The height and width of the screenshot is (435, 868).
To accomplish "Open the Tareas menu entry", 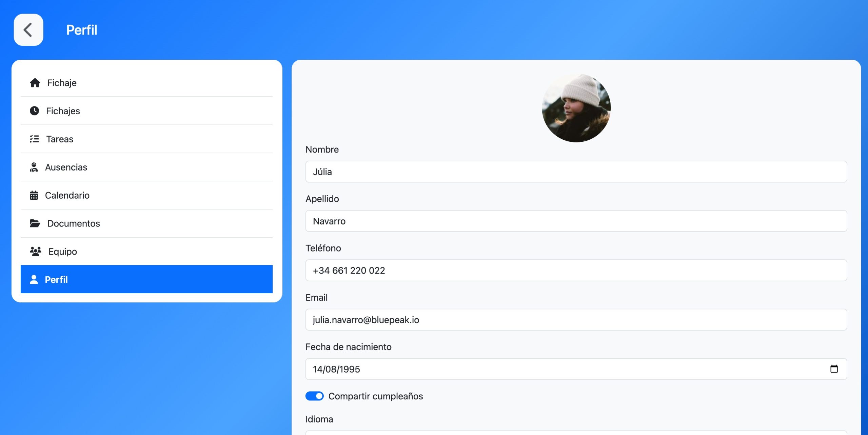I will [146, 139].
